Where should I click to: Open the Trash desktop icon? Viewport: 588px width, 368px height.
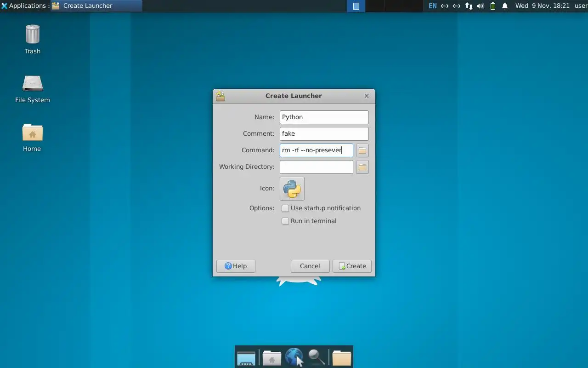pyautogui.click(x=32, y=39)
